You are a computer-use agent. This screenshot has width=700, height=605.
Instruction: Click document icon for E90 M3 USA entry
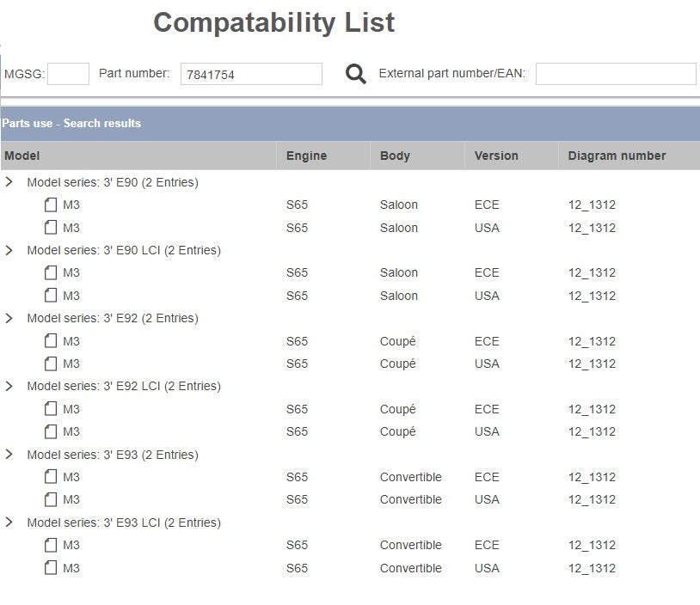(51, 228)
